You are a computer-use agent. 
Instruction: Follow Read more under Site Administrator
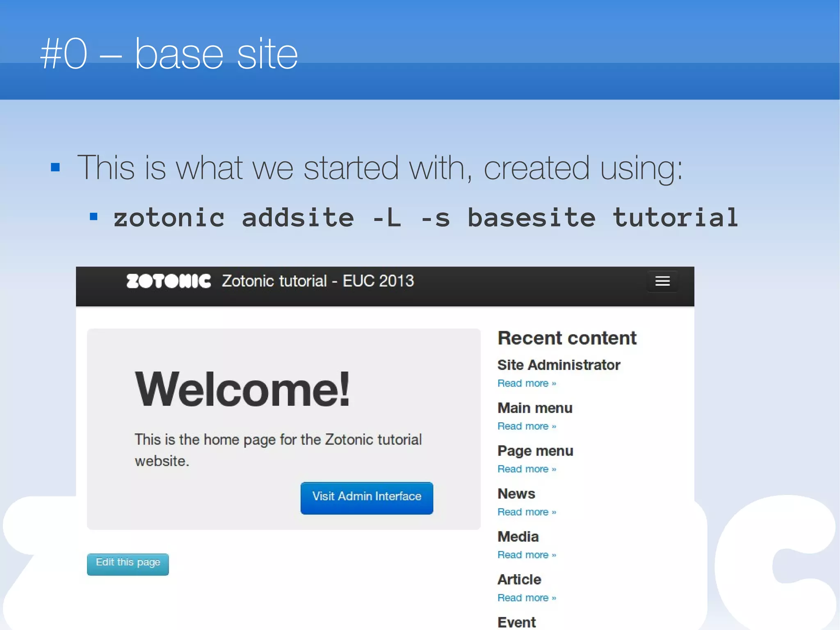tap(527, 383)
